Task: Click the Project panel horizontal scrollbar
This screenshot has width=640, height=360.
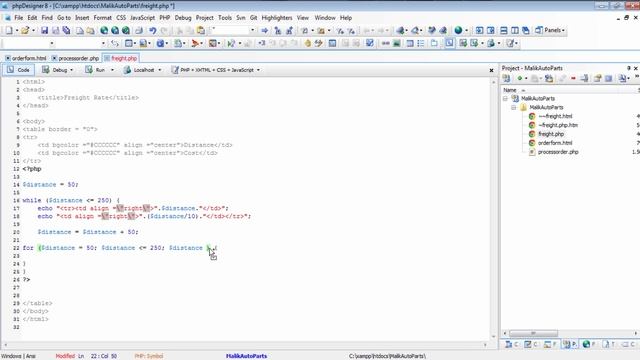Action: tap(533, 333)
